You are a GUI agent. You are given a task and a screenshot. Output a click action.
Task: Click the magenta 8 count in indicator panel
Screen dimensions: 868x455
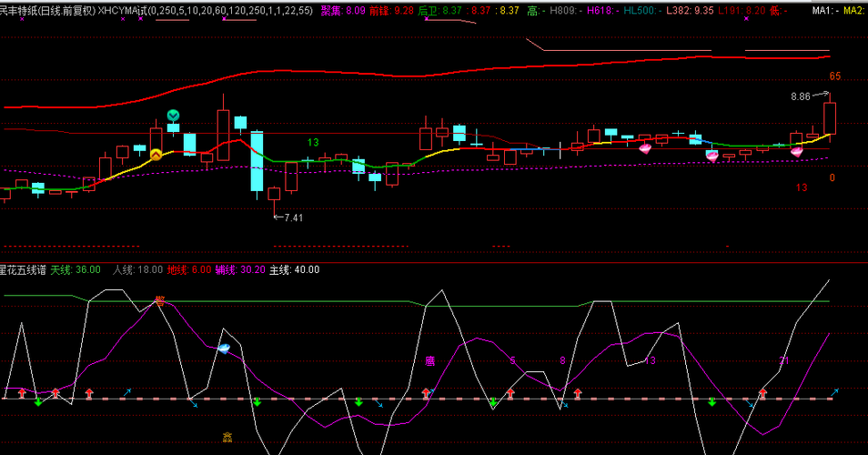coord(562,361)
